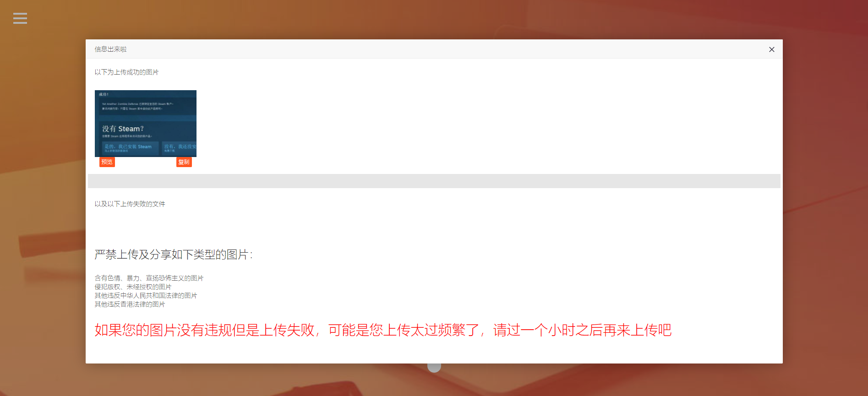The width and height of the screenshot is (868, 396).
Task: Click the line about 色情、暴力 images
Action: (149, 278)
